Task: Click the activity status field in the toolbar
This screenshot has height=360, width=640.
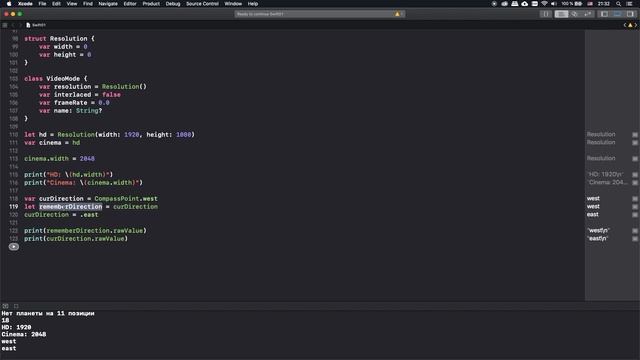Action: tap(320, 14)
